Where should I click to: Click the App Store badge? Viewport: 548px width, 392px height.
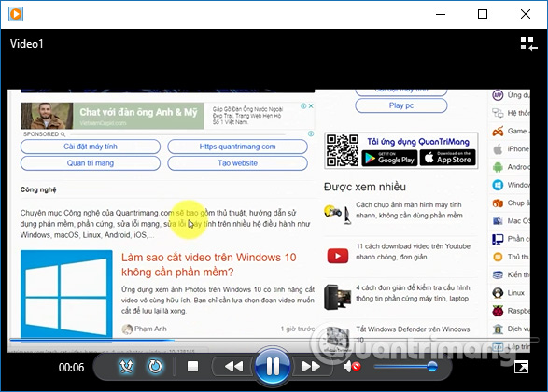tap(448, 159)
